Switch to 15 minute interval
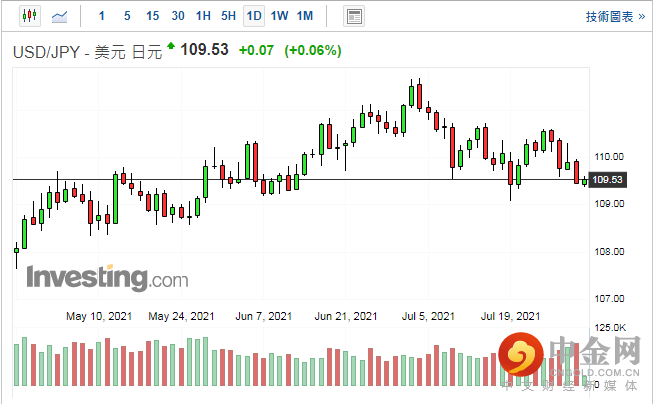The image size is (655, 404). [x=152, y=16]
